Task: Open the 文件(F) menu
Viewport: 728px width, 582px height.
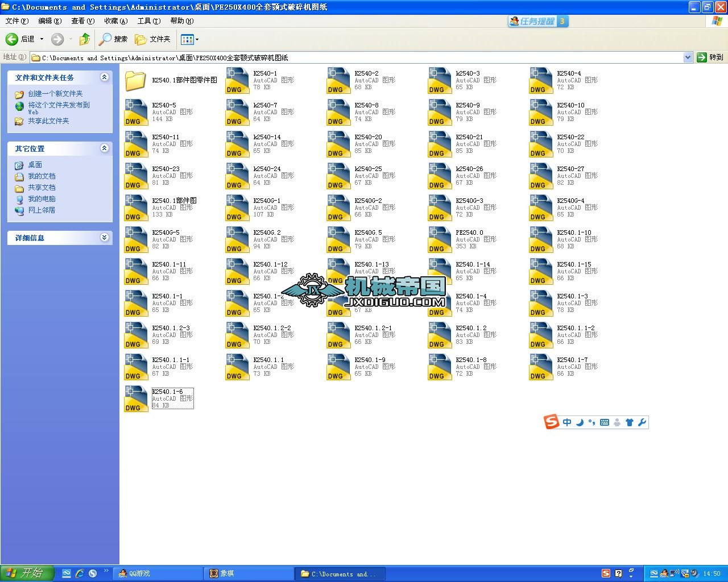Action: coord(16,21)
